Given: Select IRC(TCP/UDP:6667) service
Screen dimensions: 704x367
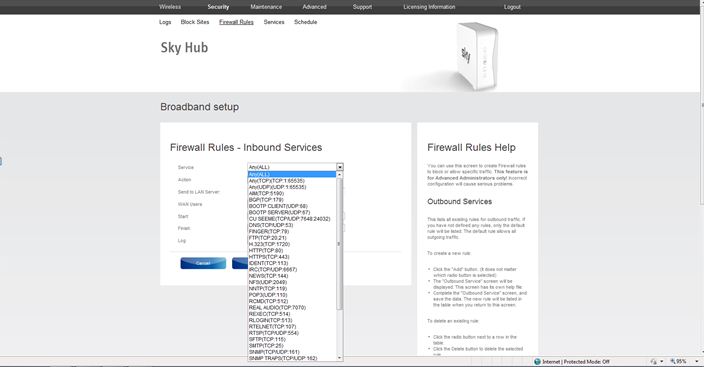Looking at the screenshot, I should pos(292,270).
